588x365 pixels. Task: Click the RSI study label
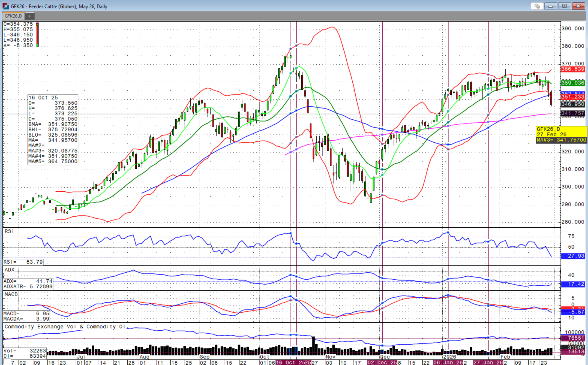pos(9,231)
